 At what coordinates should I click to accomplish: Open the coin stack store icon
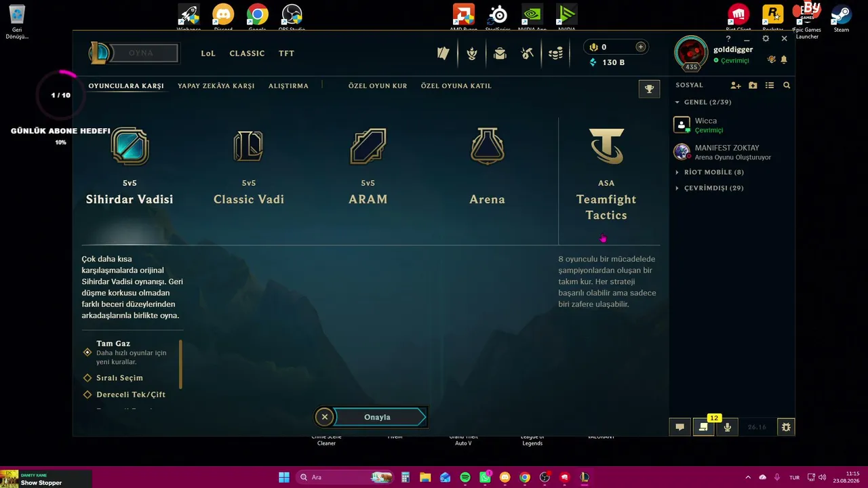tap(555, 54)
